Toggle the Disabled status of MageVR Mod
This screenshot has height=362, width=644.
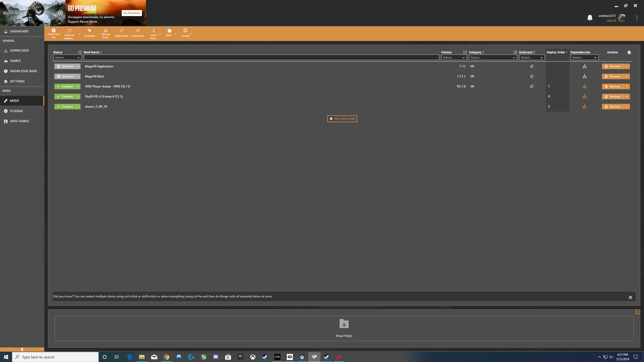[x=65, y=76]
